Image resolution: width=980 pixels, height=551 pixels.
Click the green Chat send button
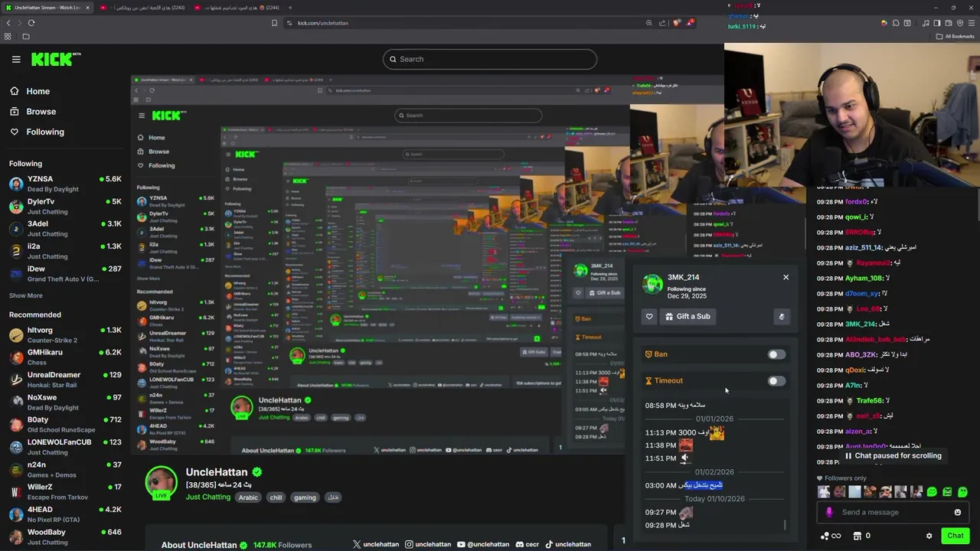pyautogui.click(x=955, y=536)
